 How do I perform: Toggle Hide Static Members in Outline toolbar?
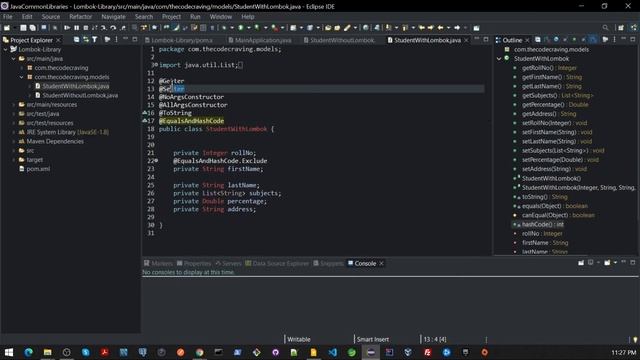coord(565,40)
